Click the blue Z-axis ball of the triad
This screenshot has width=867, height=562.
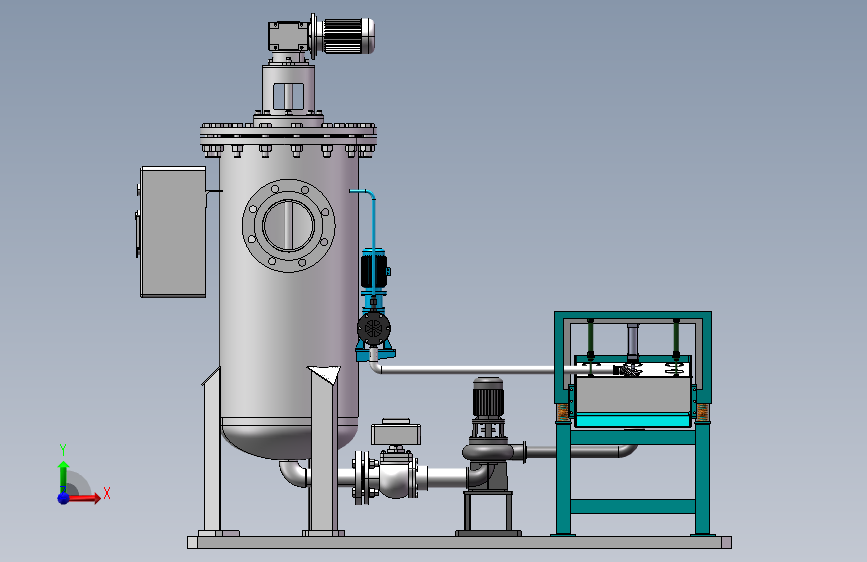[x=64, y=498]
